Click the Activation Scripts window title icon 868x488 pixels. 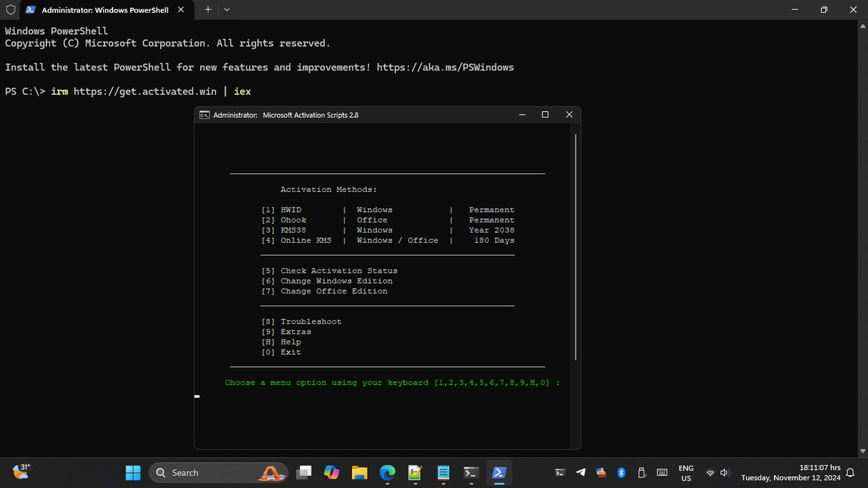click(x=204, y=115)
